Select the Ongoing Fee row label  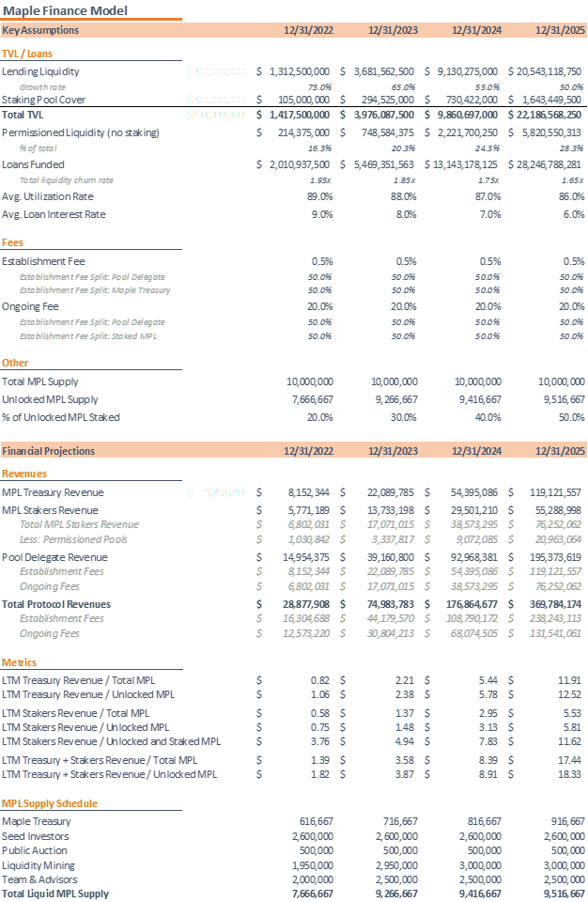coord(30,306)
